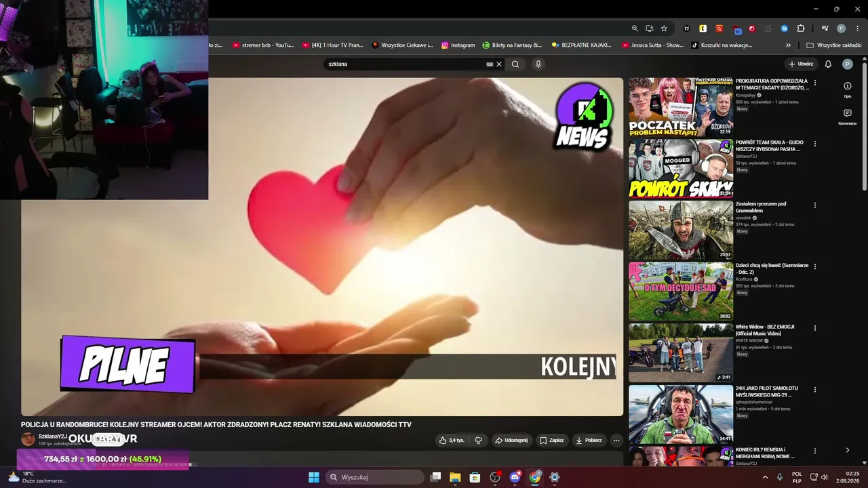This screenshot has height=488, width=868.
Task: Open options for '24H JAKO PILOT SAMOLOTU'
Action: tap(815, 390)
